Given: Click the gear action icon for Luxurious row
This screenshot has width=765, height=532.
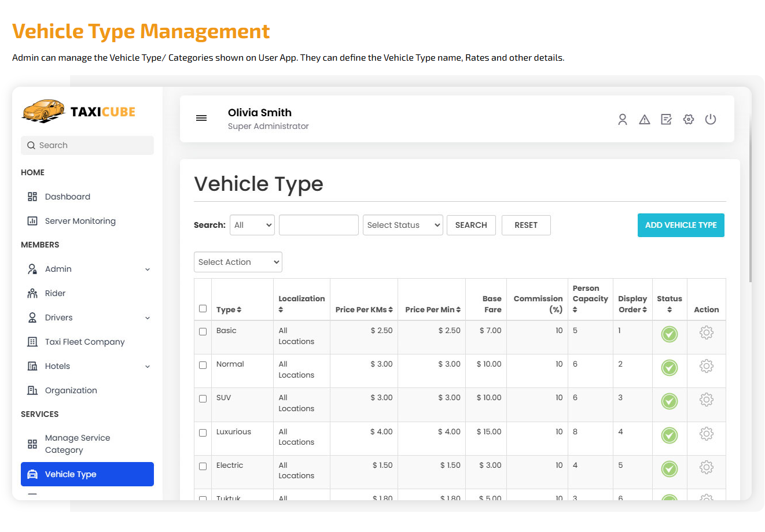Looking at the screenshot, I should [707, 434].
